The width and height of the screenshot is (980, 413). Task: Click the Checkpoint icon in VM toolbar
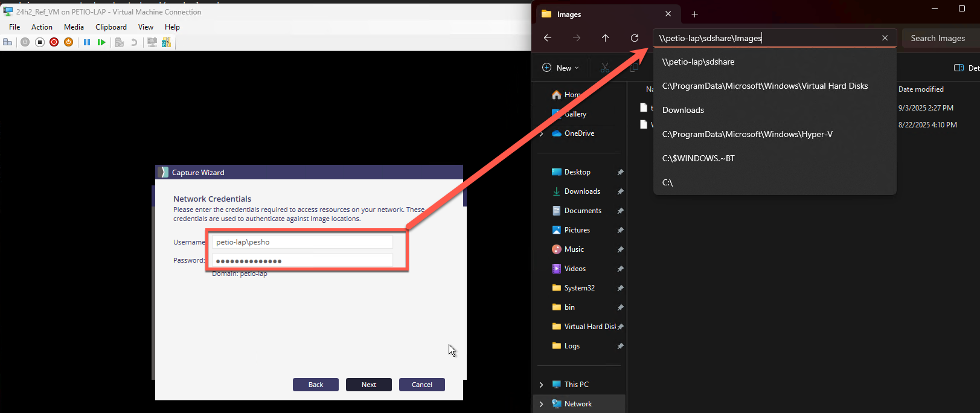pos(120,42)
